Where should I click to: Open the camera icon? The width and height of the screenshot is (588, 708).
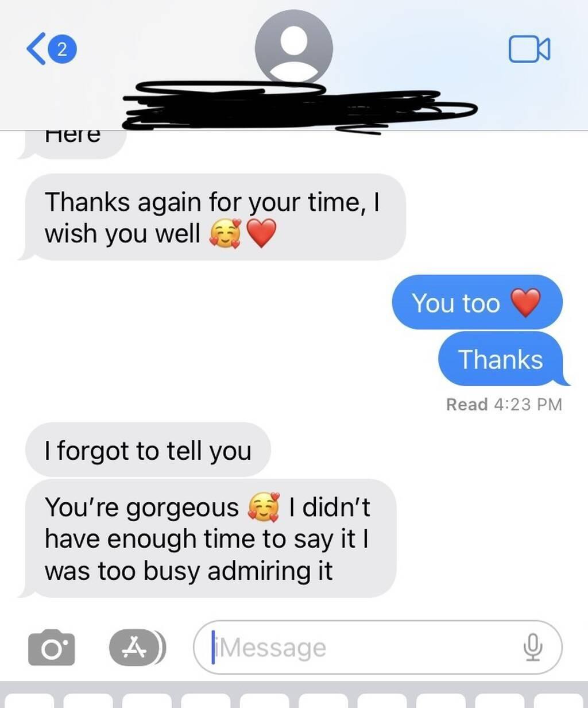point(52,648)
